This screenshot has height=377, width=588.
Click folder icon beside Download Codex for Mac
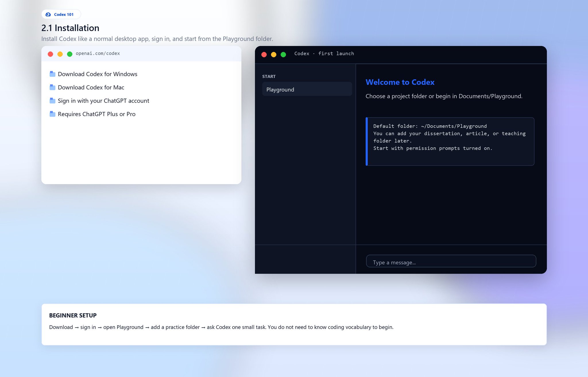52,87
